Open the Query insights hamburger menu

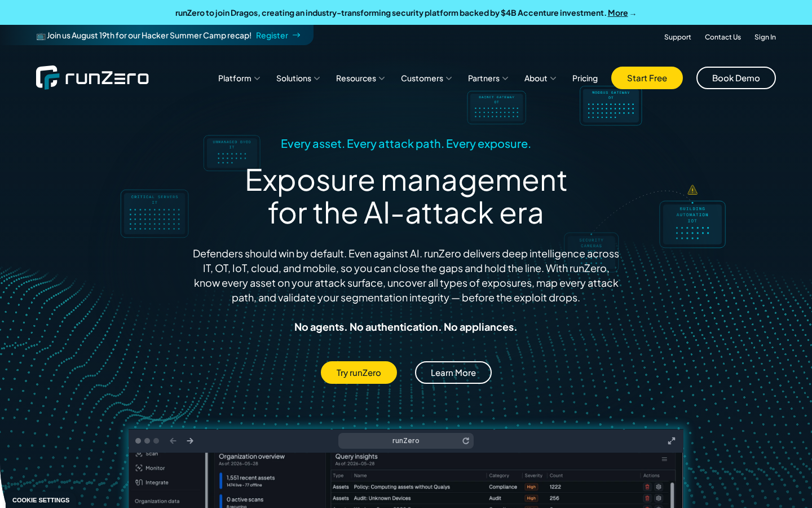(664, 459)
